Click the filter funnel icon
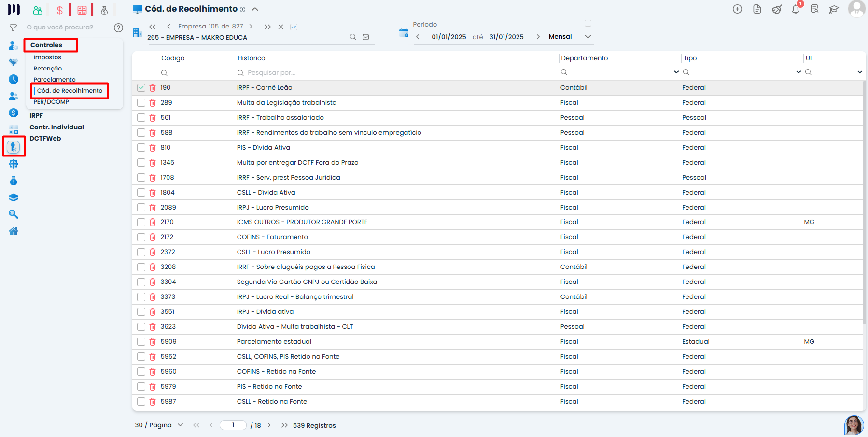Image resolution: width=868 pixels, height=437 pixels. pos(14,28)
